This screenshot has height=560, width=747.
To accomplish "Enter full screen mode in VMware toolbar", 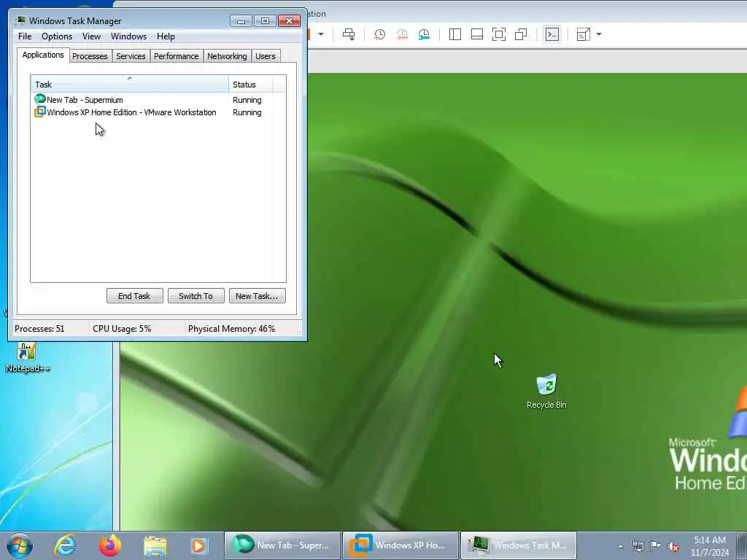I will (499, 34).
